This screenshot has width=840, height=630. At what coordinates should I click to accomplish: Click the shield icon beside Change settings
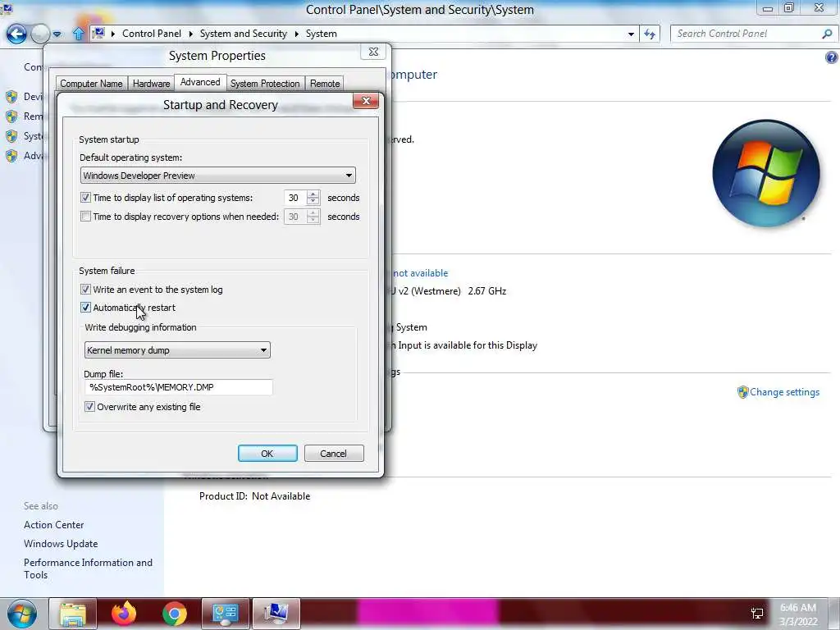(x=742, y=392)
